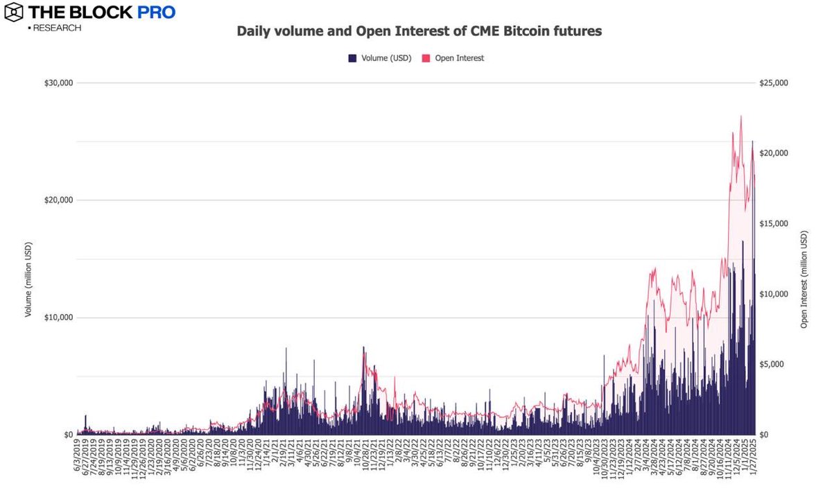Screen dimensions: 832x504
Task: Toggle the Open Interest legend label
Action: pyautogui.click(x=459, y=58)
